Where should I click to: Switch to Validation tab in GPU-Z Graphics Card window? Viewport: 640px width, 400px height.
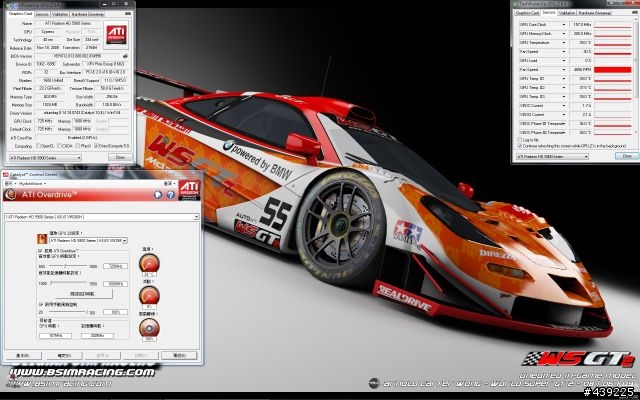point(60,14)
